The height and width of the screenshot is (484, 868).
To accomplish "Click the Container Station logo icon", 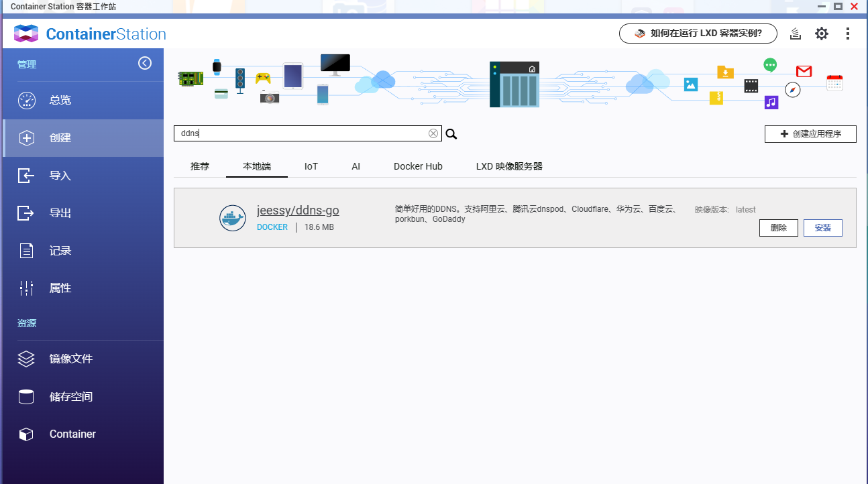I will (x=25, y=34).
